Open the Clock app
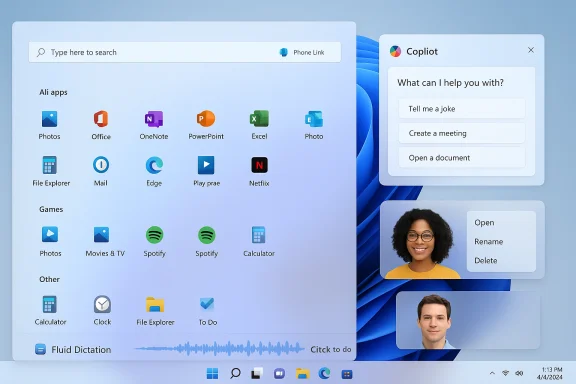This screenshot has height=384, width=576. pos(102,311)
